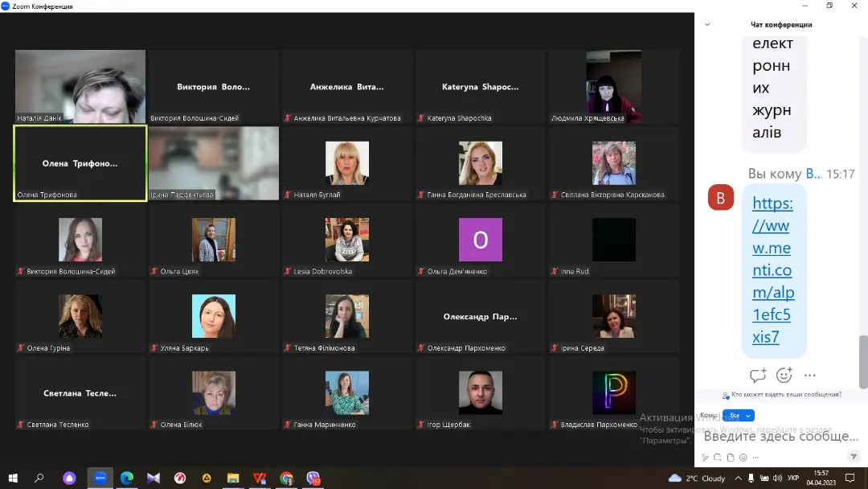Collapse the conference chat panel chevron
Image resolution: width=868 pixels, height=489 pixels.
pyautogui.click(x=707, y=25)
